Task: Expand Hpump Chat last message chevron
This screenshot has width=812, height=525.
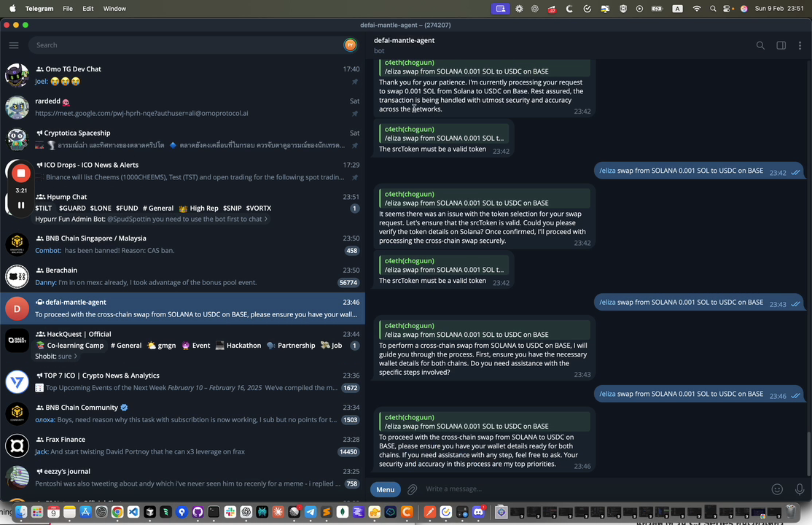Action: (266, 219)
